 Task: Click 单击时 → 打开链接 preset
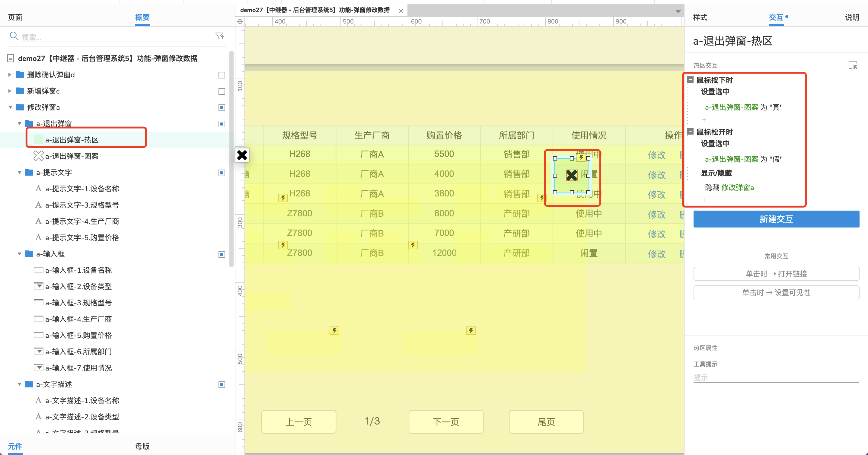pos(776,273)
